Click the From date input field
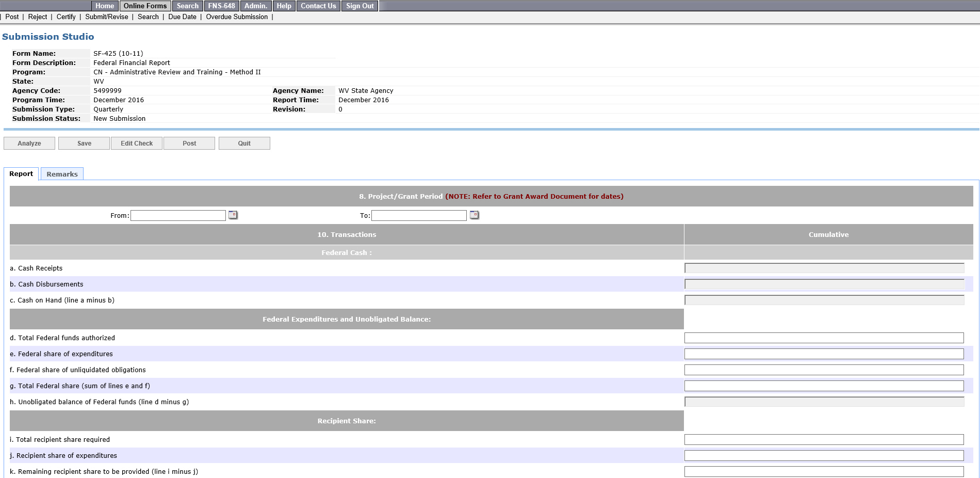Screen dimensions: 980x478 [178, 215]
